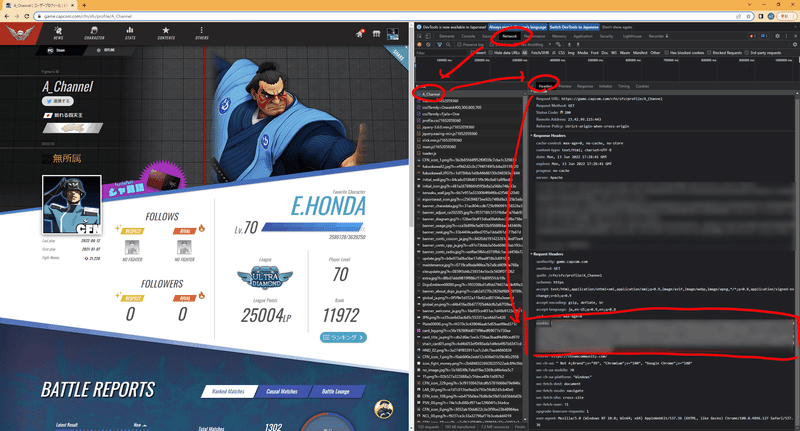Open the CHARACTER menu icon

[x=94, y=33]
